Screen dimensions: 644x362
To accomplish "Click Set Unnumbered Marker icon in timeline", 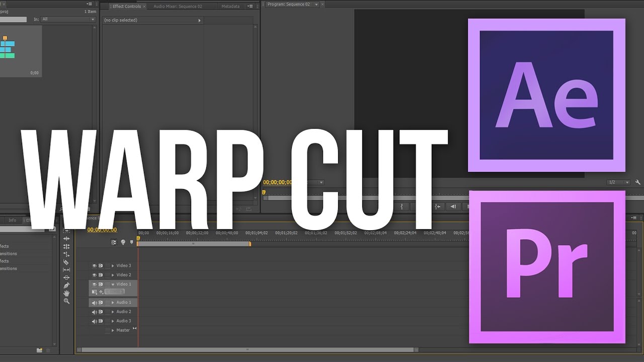I will pos(132,242).
